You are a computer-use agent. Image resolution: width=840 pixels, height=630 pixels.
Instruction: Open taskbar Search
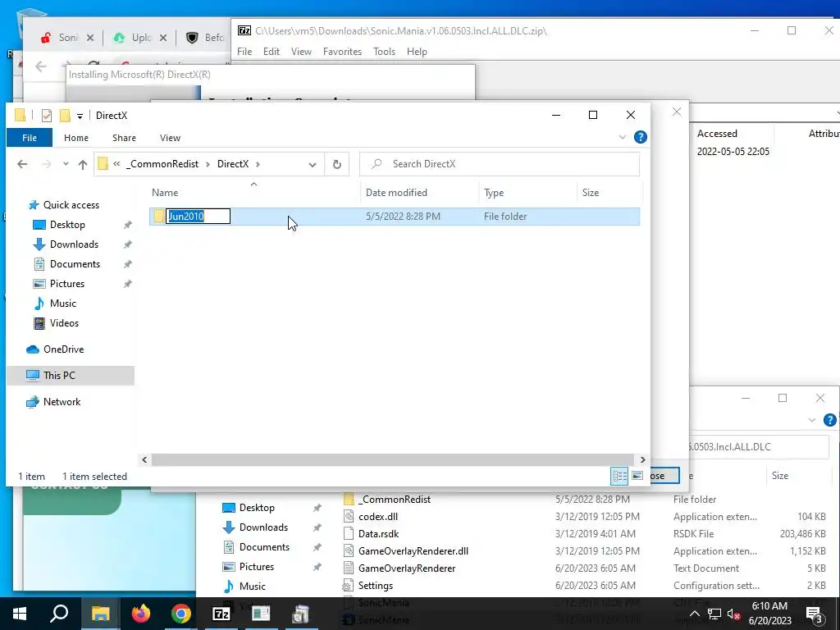click(x=59, y=614)
